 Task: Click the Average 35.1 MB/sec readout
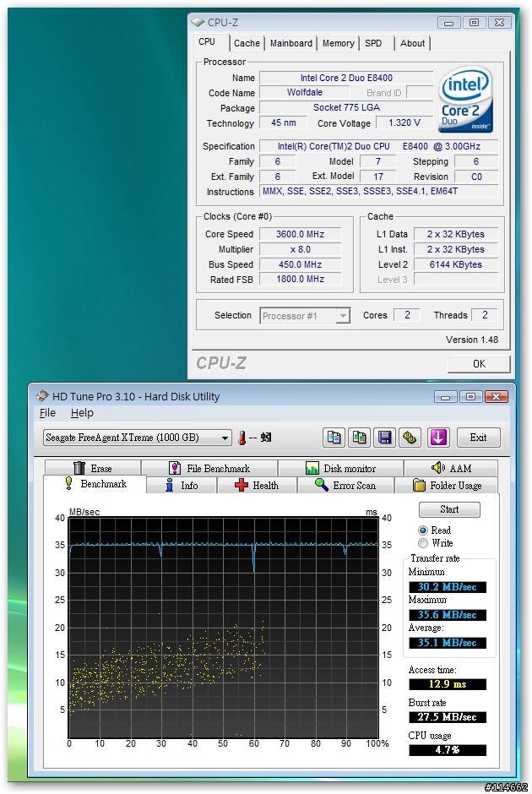coord(447,643)
